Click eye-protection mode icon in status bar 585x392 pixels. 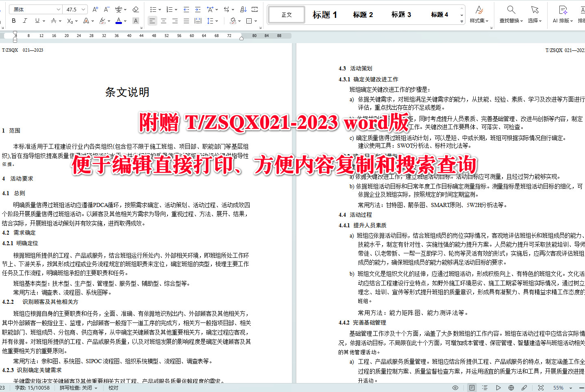[455, 388]
